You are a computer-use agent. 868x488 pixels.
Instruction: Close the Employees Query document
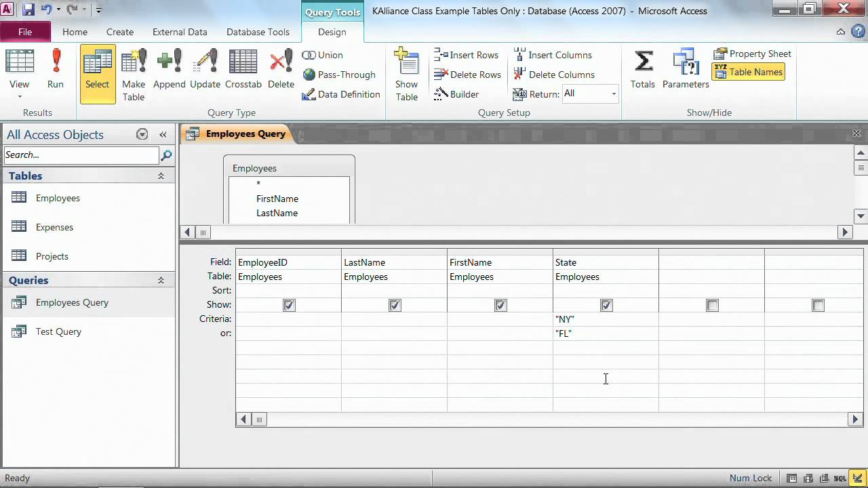point(856,134)
